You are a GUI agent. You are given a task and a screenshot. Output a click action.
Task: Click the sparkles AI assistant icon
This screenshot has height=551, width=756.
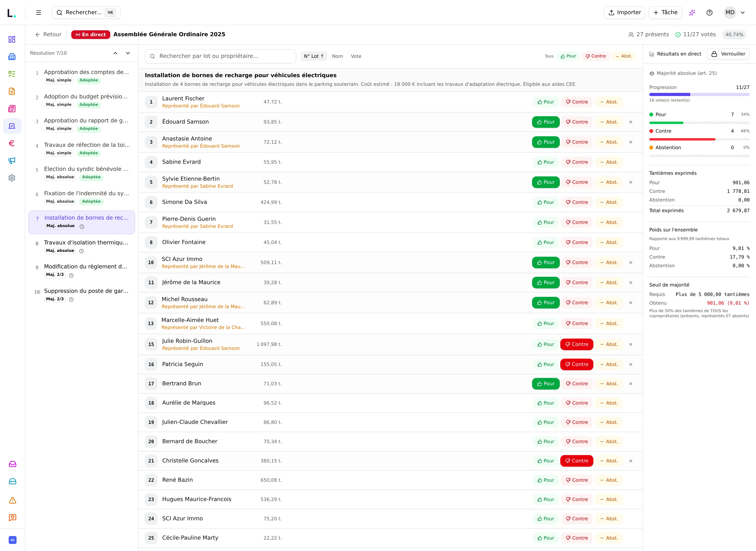(x=692, y=12)
